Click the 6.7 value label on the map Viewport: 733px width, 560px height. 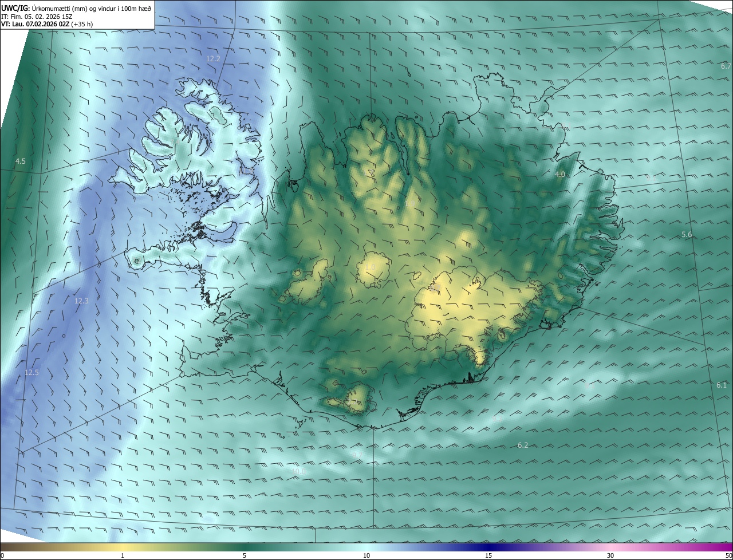[x=726, y=66]
